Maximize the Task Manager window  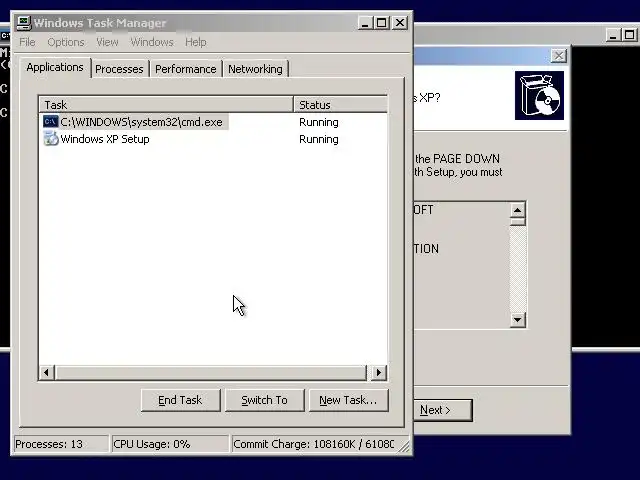(382, 23)
